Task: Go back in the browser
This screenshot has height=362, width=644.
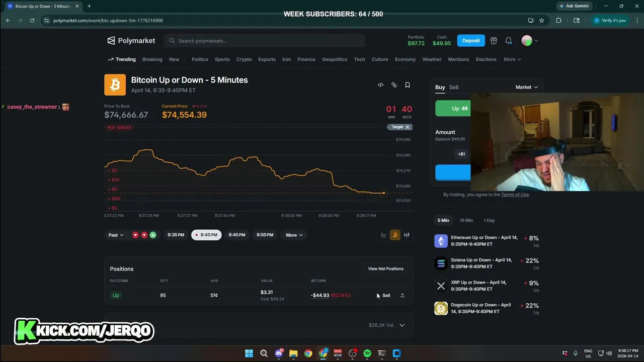Action: [x=8, y=20]
